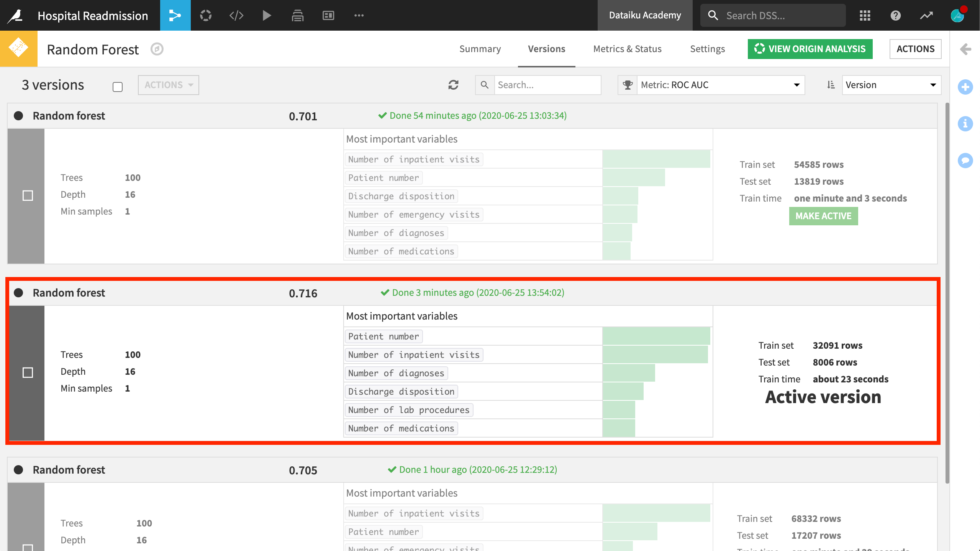Refresh the versions list
The width and height of the screenshot is (980, 551).
point(454,85)
